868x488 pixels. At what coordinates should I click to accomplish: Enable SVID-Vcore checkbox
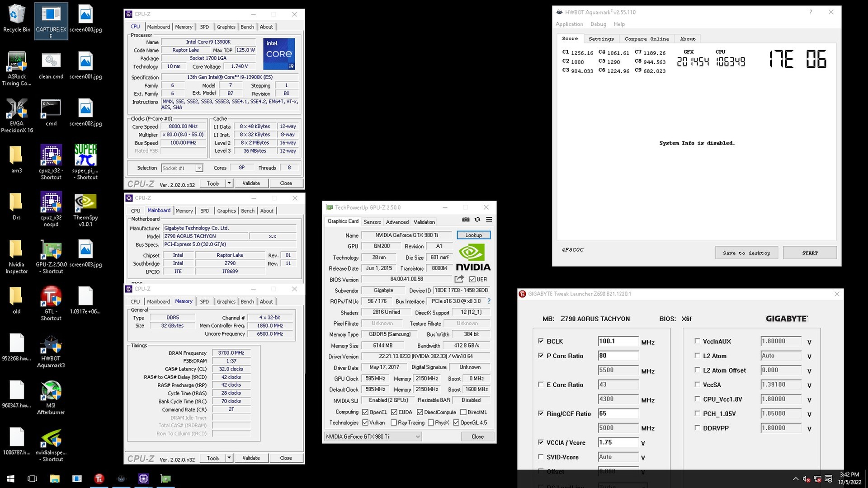[x=541, y=457]
